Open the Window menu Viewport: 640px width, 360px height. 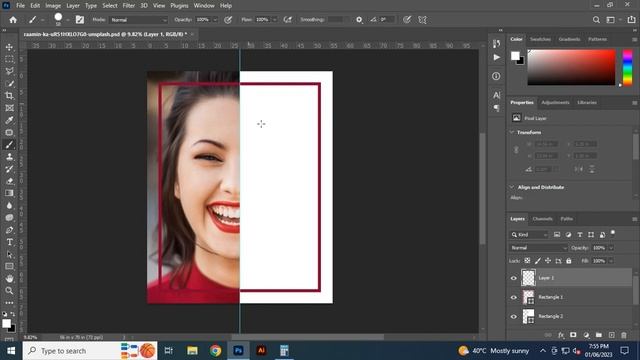tap(204, 6)
